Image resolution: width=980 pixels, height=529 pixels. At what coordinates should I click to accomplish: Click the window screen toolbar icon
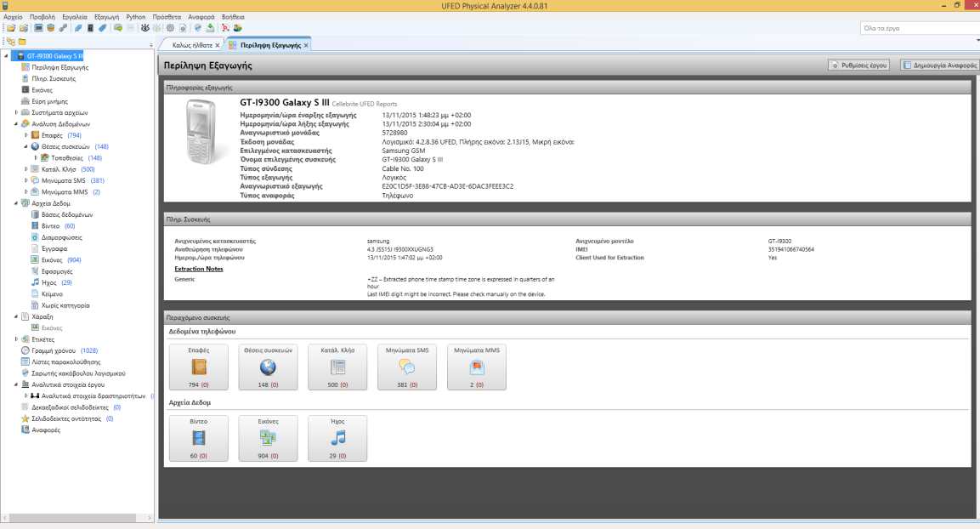(39, 27)
